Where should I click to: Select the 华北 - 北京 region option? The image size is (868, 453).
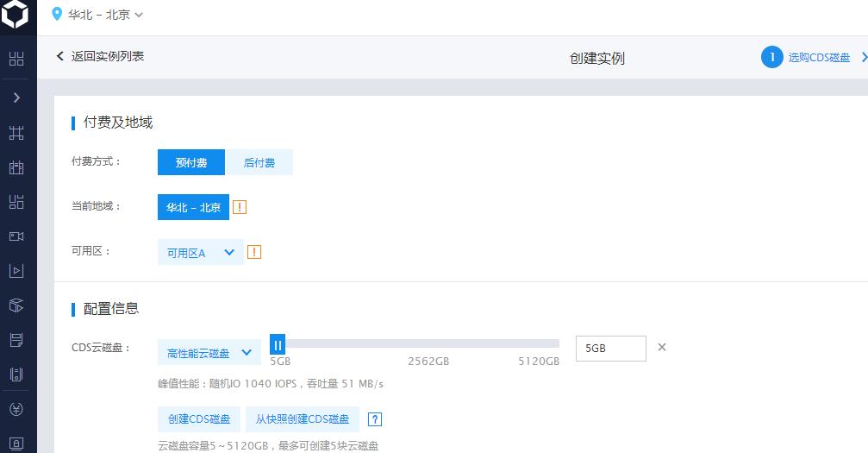pos(193,207)
